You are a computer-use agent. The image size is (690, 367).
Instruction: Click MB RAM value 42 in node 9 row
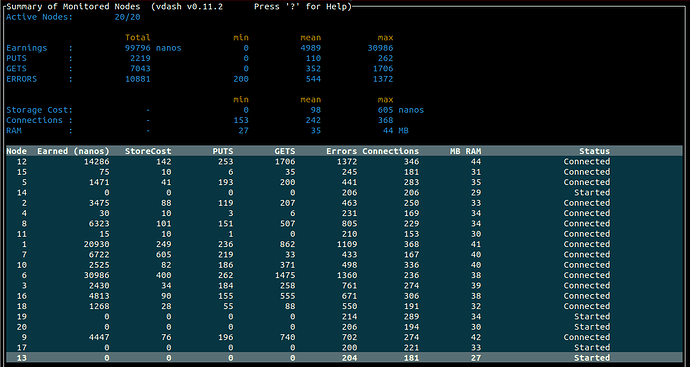pyautogui.click(x=476, y=338)
